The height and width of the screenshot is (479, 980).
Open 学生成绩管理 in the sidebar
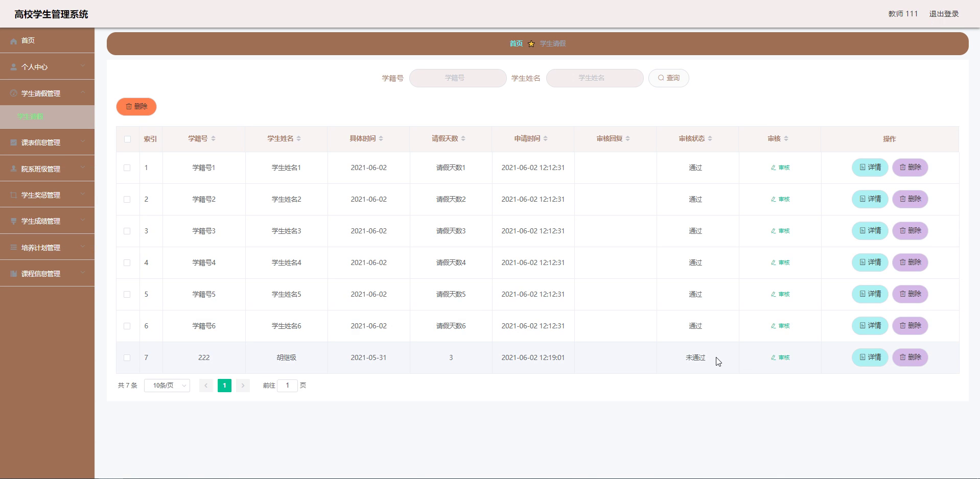[x=47, y=221]
